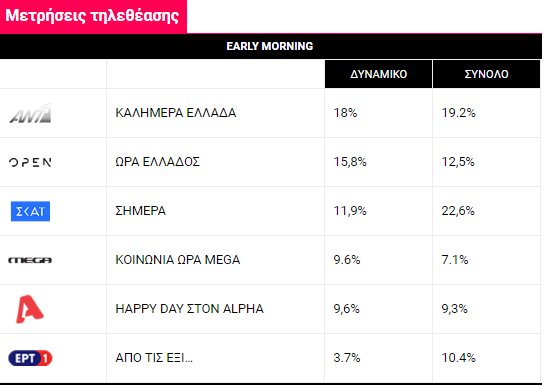Open the Μετρήσεις τηλεθέασης tab
Image resolution: width=552 pixels, height=385 pixels.
93,16
